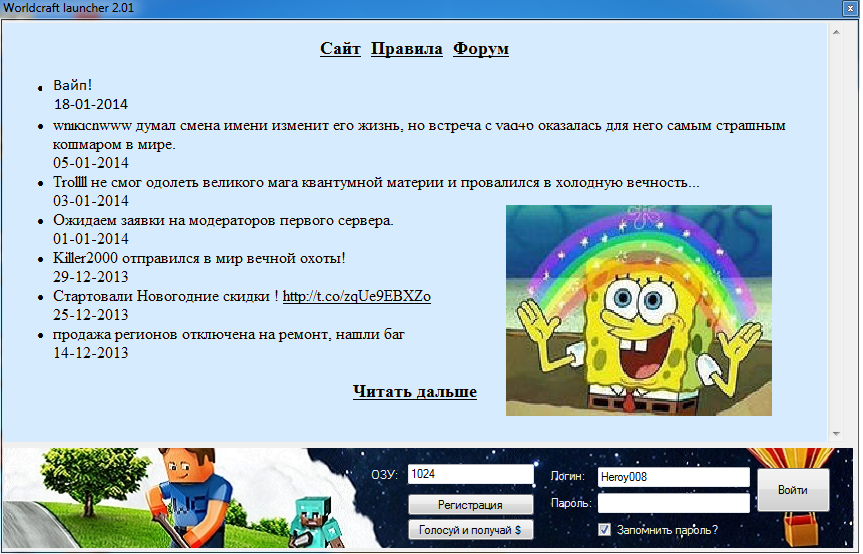Click the Worldcraft launcher 2.01 title
Image resolution: width=863 pixels, height=554 pixels.
pos(68,8)
